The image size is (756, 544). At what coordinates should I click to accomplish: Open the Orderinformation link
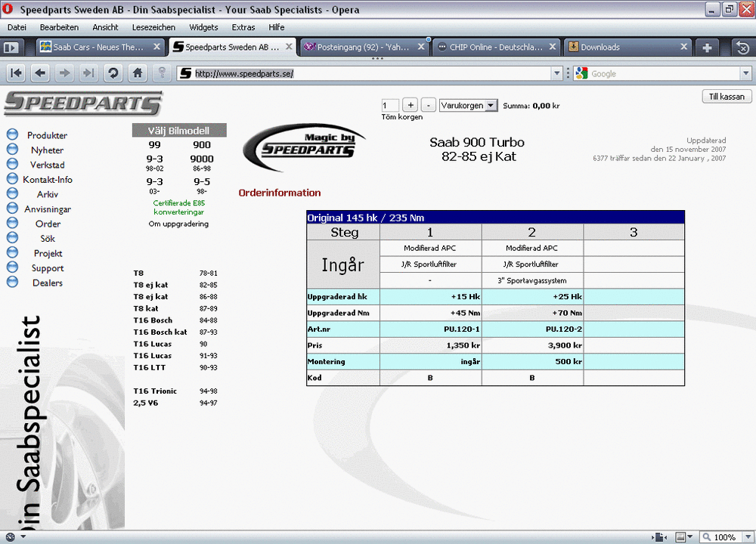point(280,193)
